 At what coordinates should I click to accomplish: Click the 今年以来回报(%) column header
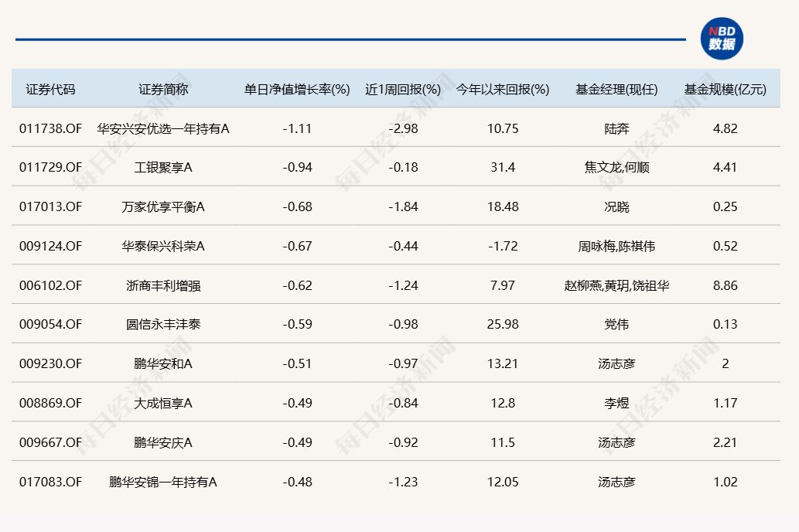pyautogui.click(x=503, y=90)
